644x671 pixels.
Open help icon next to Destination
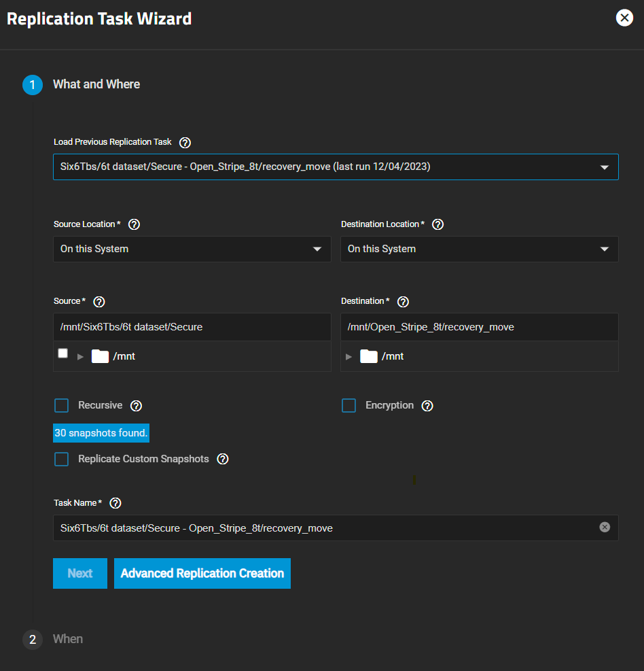point(403,302)
